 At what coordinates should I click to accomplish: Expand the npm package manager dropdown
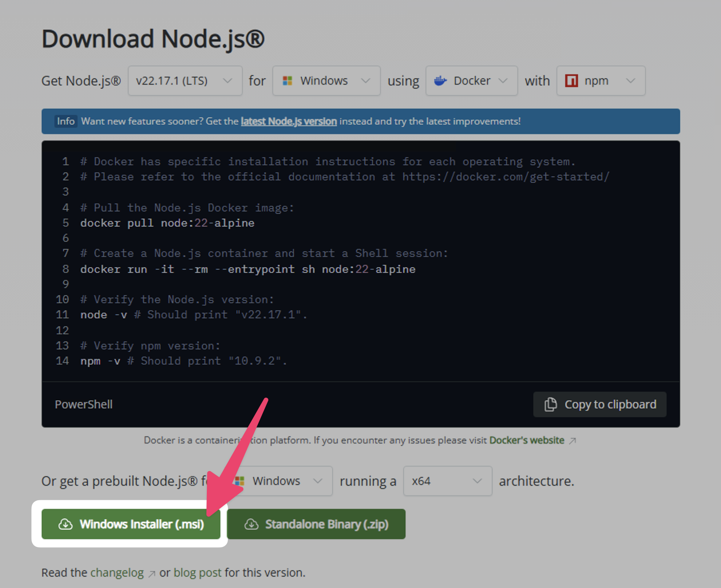click(x=601, y=81)
